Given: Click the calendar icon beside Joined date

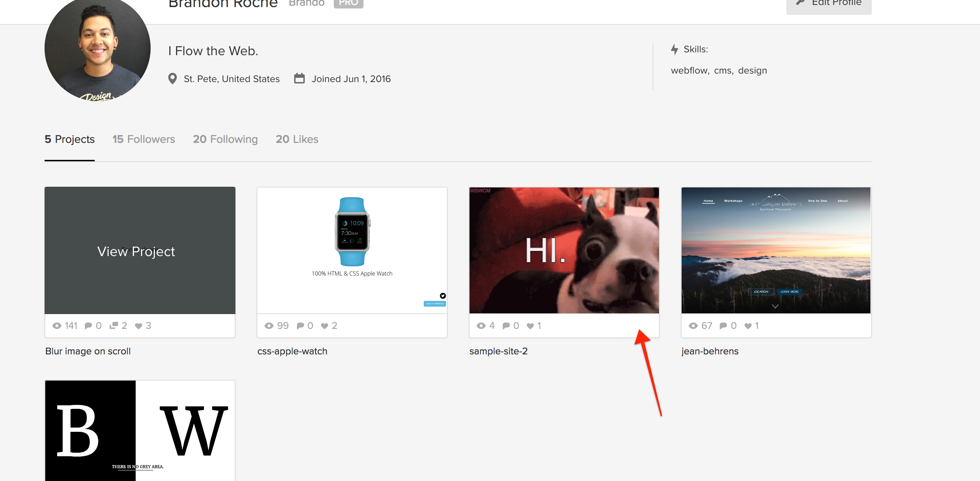Looking at the screenshot, I should click(x=299, y=79).
